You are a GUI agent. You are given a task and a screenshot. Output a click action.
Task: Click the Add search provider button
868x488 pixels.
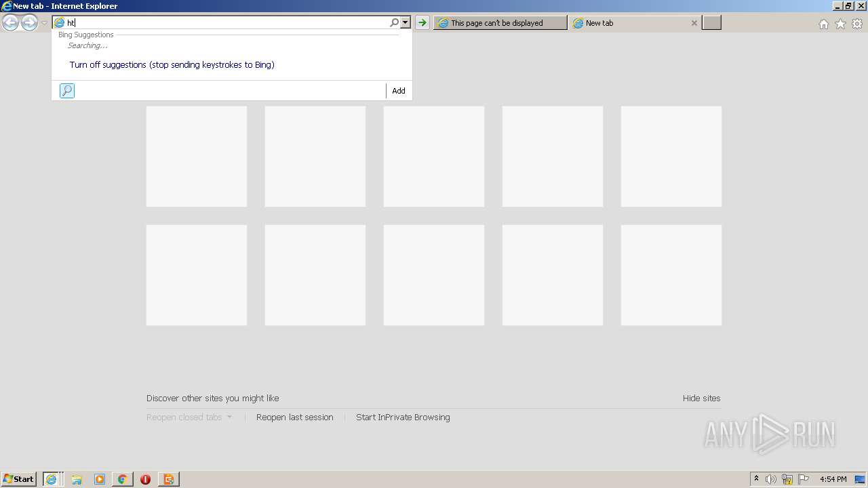click(399, 91)
